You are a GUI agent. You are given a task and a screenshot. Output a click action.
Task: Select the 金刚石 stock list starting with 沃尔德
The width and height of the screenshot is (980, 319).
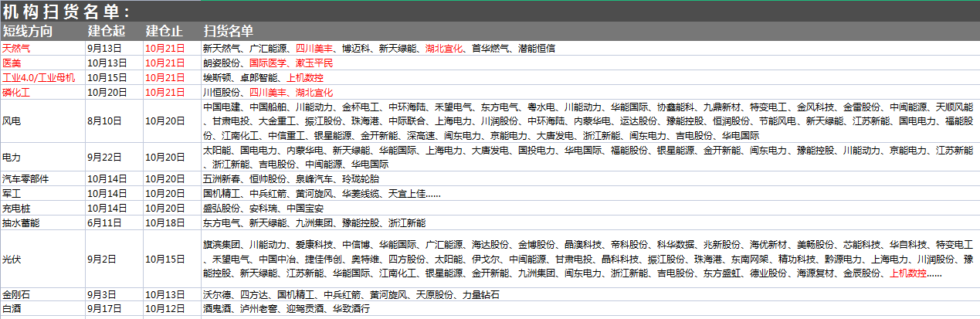(590, 295)
